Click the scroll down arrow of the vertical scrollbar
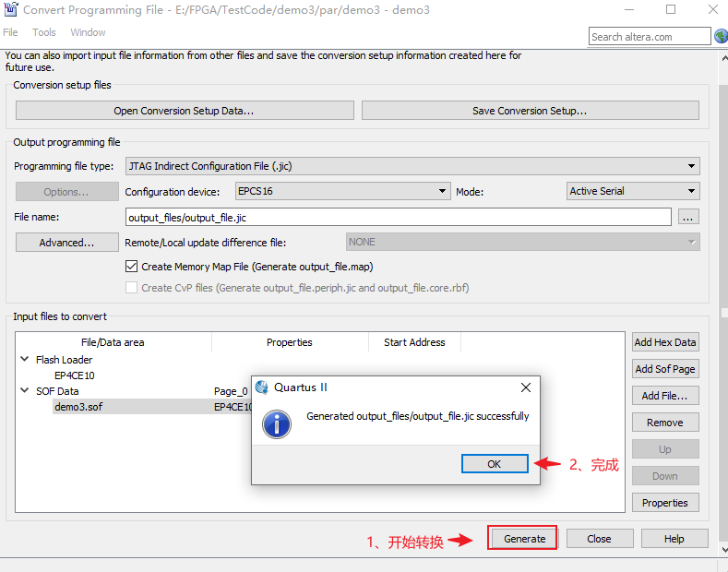 [723, 550]
